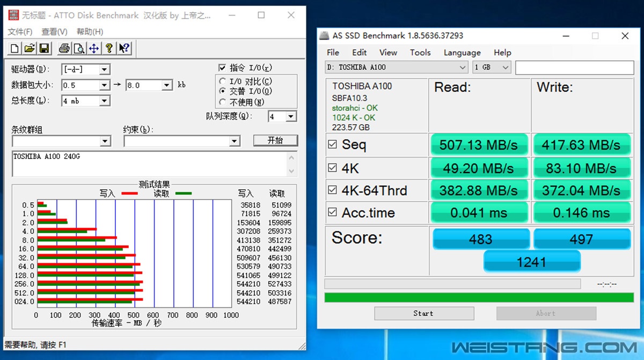Image resolution: width=644 pixels, height=360 pixels.
Task: Click the Seq write result 417.63 MB/s
Action: [582, 145]
